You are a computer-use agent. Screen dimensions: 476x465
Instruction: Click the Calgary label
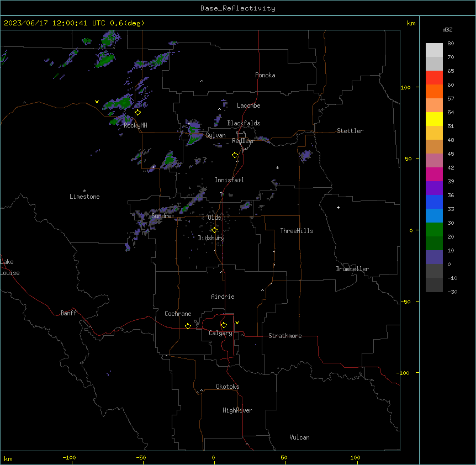pyautogui.click(x=221, y=333)
